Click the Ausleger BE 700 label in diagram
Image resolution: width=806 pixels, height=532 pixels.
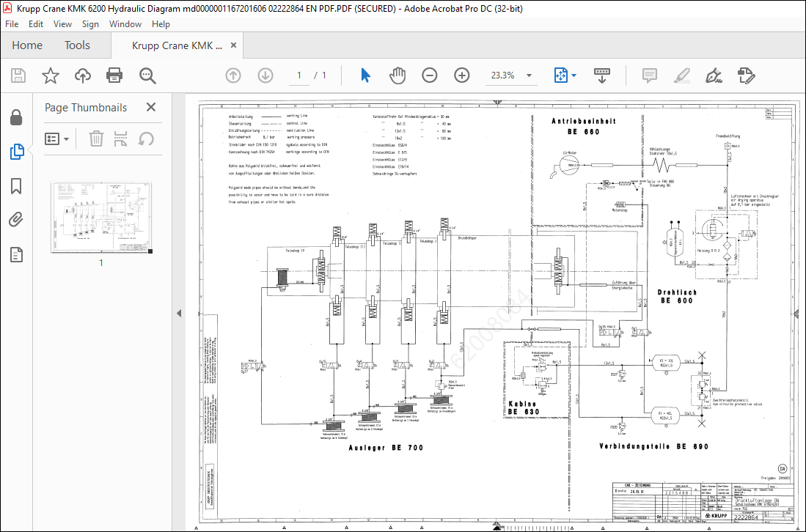[386, 448]
